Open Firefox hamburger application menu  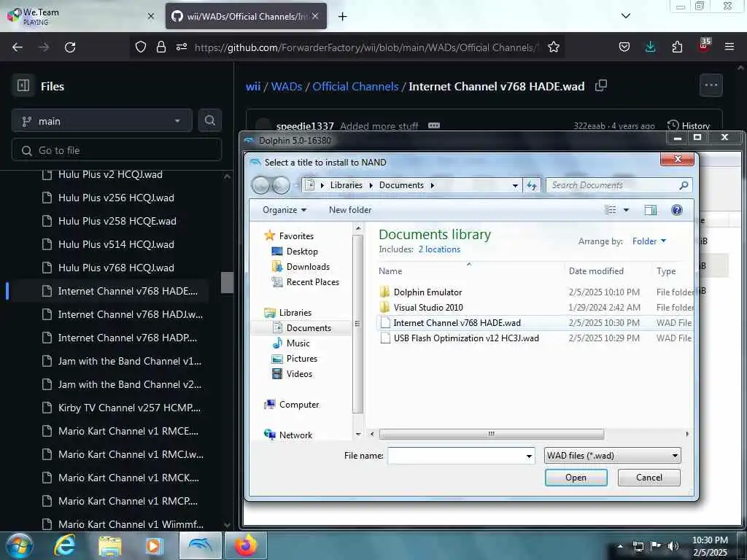pos(729,47)
